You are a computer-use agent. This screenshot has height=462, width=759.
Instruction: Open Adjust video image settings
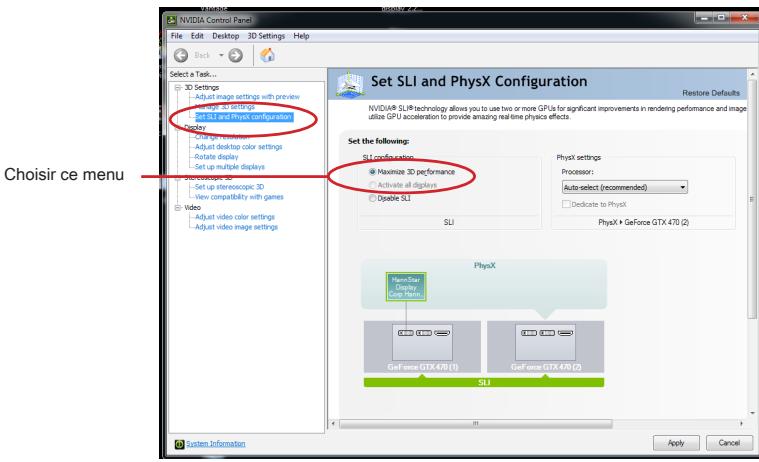(236, 227)
